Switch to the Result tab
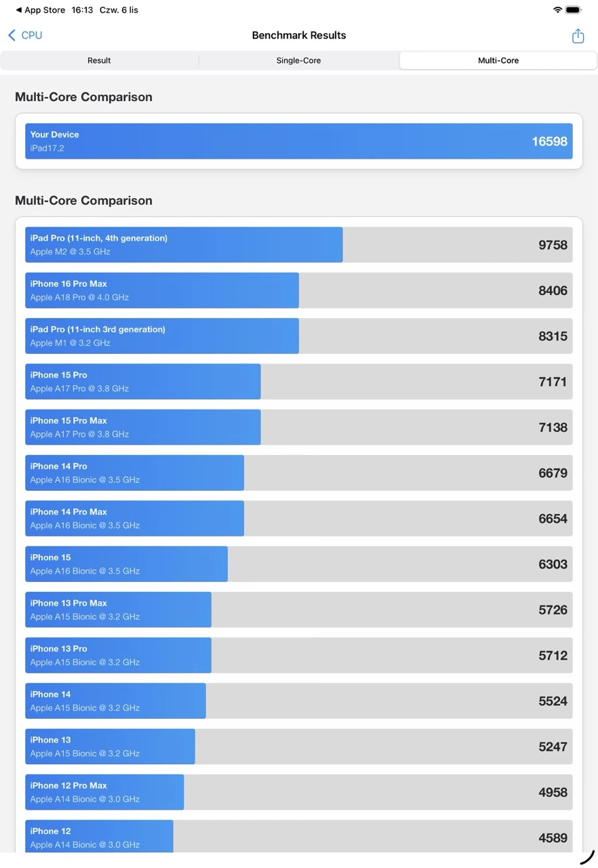This screenshot has width=598, height=868. (99, 60)
